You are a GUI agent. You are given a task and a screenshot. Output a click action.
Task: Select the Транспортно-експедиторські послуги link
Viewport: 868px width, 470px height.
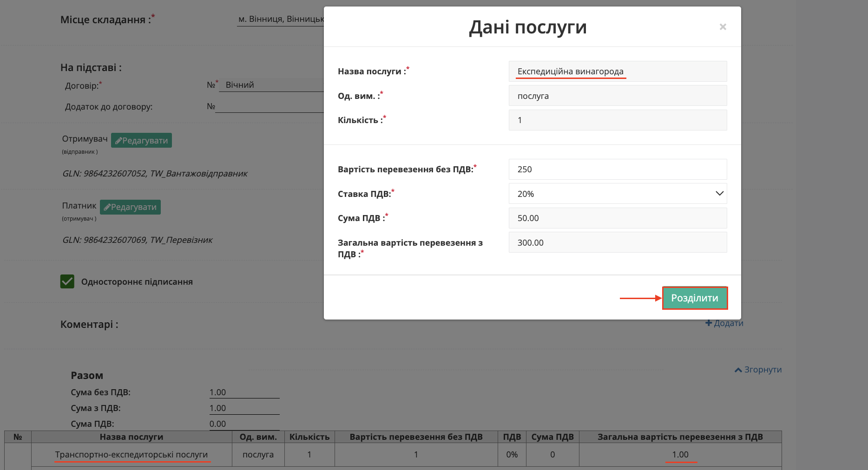[x=132, y=455]
